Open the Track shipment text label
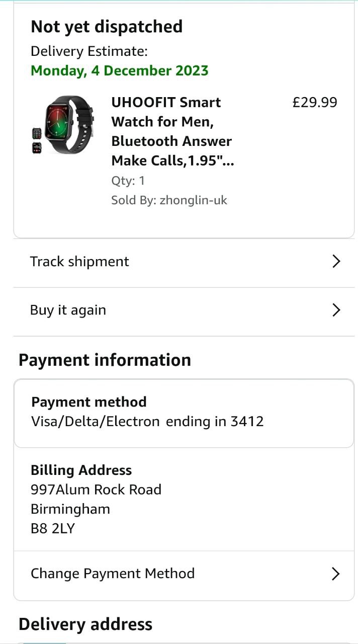Viewport: 358px width, 644px height. point(79,262)
